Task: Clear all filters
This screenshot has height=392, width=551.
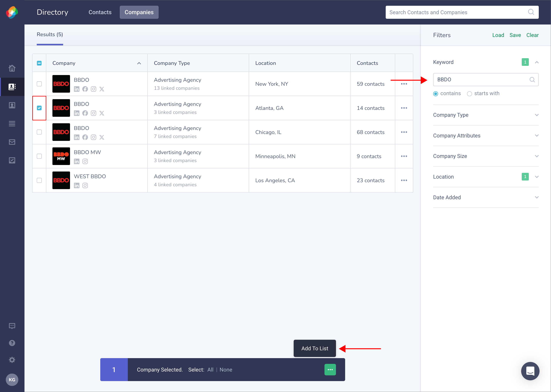Action: [532, 35]
